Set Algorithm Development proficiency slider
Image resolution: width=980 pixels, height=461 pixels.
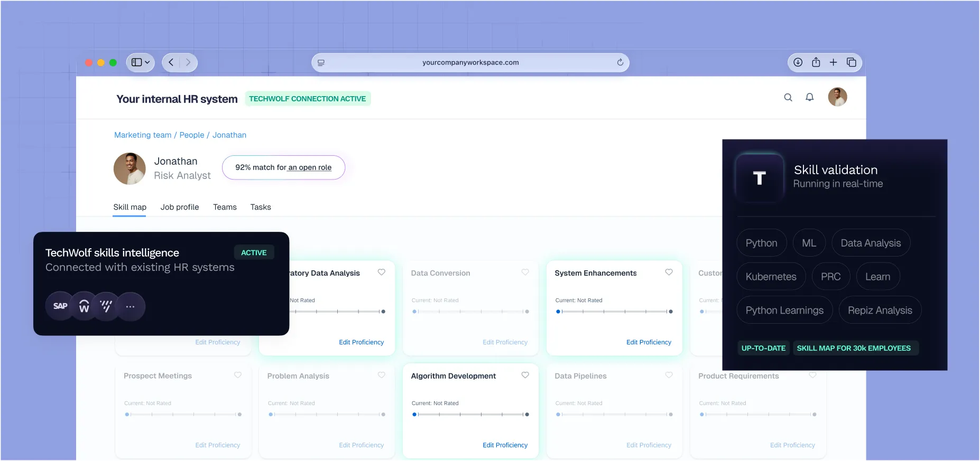pyautogui.click(x=470, y=415)
